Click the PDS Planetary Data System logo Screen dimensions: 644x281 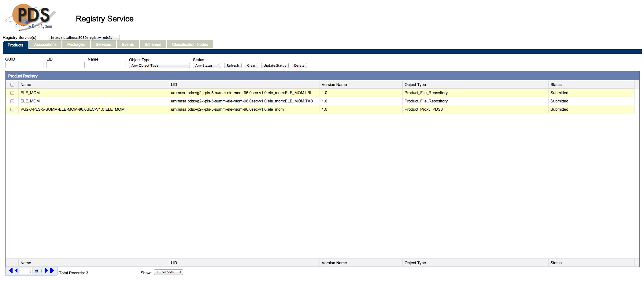[31, 17]
